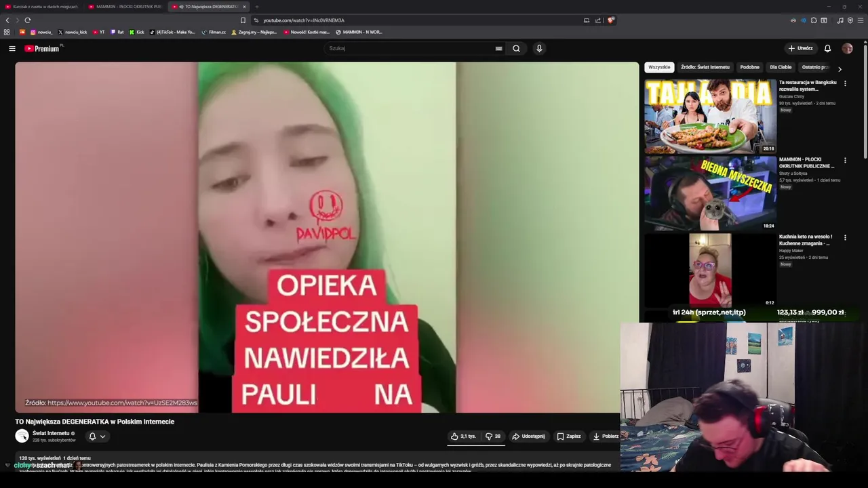This screenshot has width=868, height=488.
Task: Open Kick bookmark
Action: click(x=136, y=32)
